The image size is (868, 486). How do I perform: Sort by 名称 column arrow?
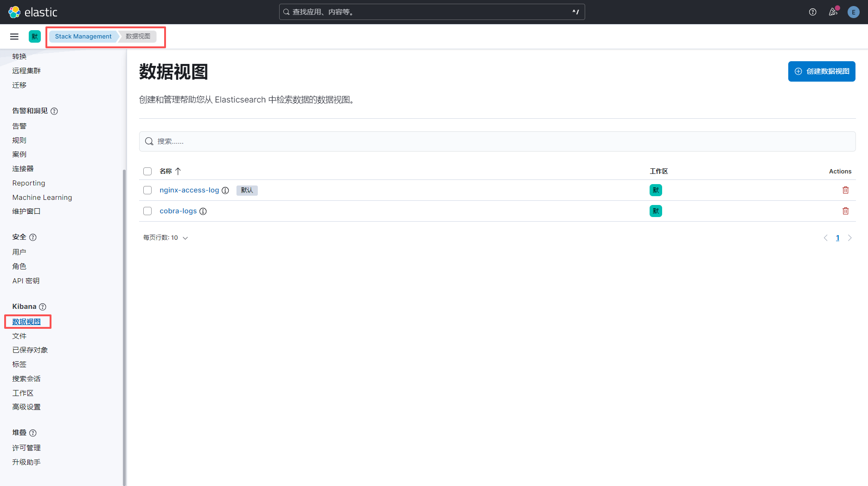(x=178, y=171)
